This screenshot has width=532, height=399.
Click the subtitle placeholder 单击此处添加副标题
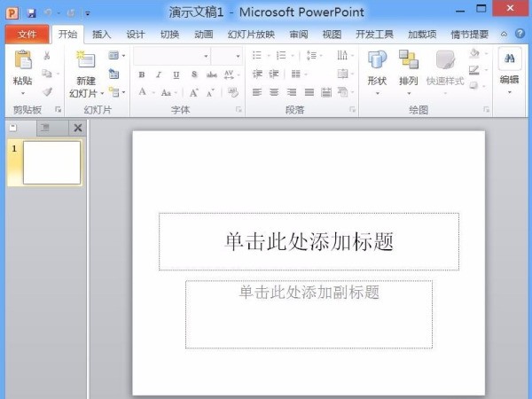click(x=309, y=315)
